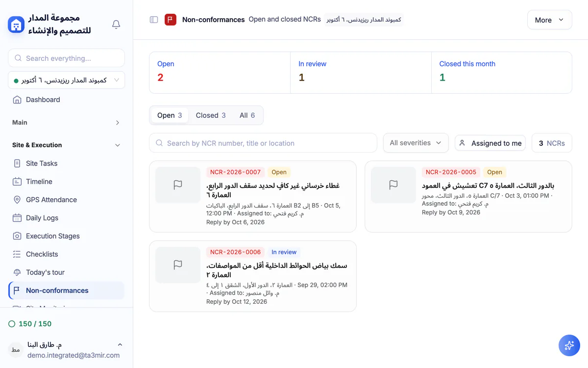Click the person icon in Assigned to me
Image resolution: width=588 pixels, height=368 pixels.
(462, 143)
